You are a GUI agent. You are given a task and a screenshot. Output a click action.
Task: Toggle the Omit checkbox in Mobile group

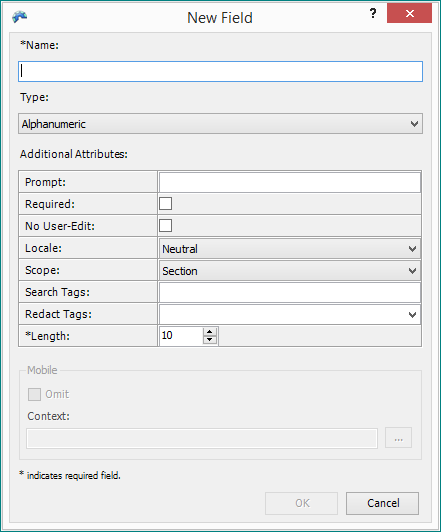pos(34,394)
